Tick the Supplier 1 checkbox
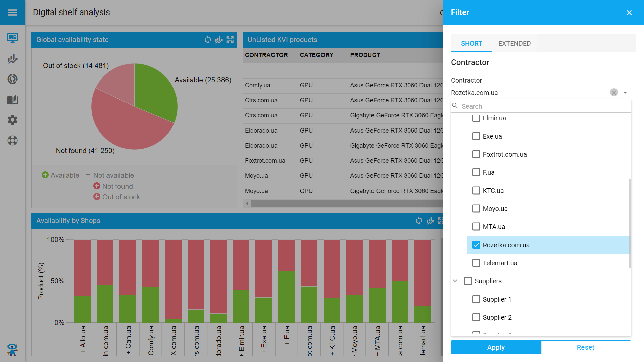 point(476,299)
